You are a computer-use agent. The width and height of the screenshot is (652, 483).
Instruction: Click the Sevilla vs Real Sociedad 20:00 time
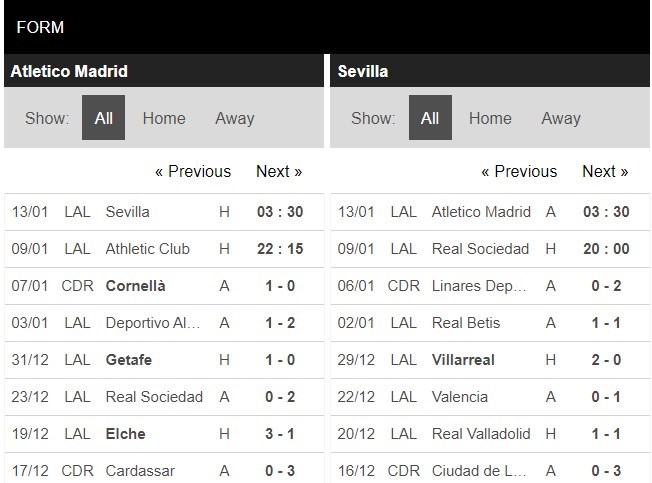tap(606, 249)
